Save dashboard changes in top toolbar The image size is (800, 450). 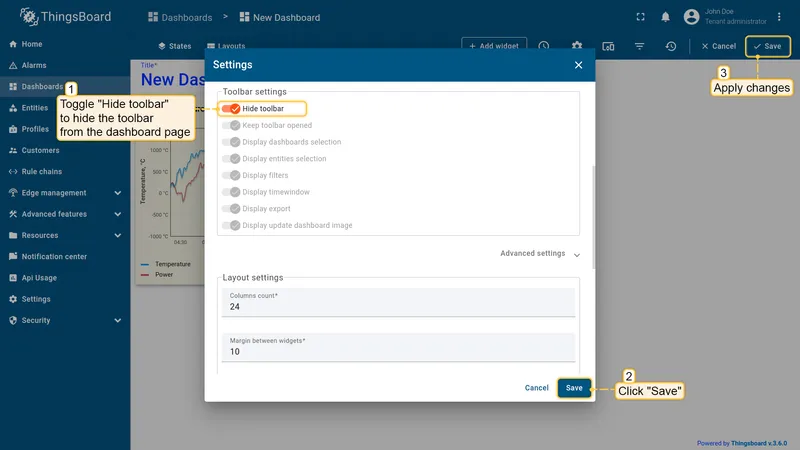[767, 46]
